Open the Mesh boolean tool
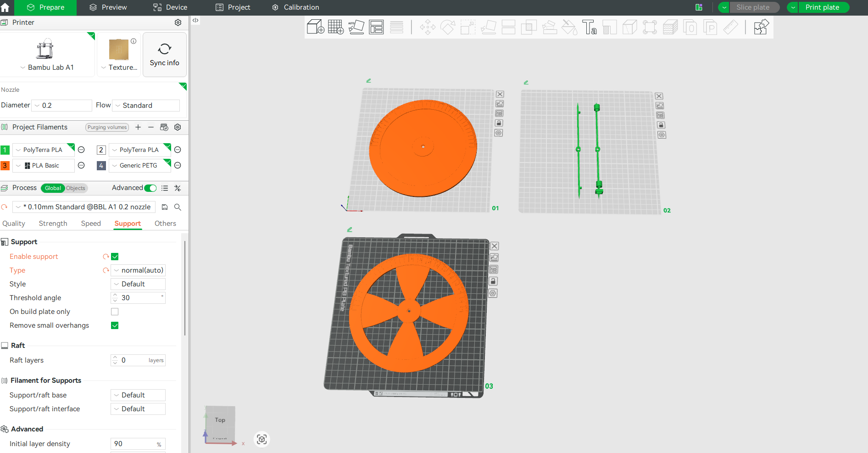Screen dimensions: 868x453 [529, 27]
